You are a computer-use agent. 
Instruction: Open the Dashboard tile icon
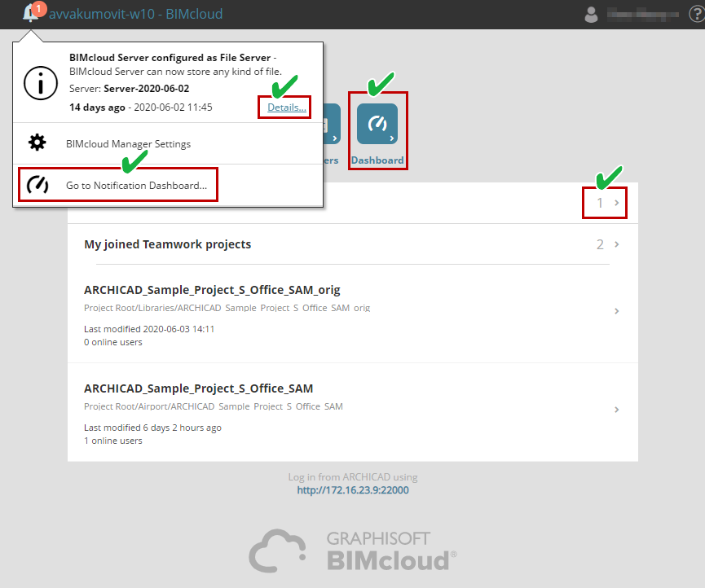(x=377, y=124)
